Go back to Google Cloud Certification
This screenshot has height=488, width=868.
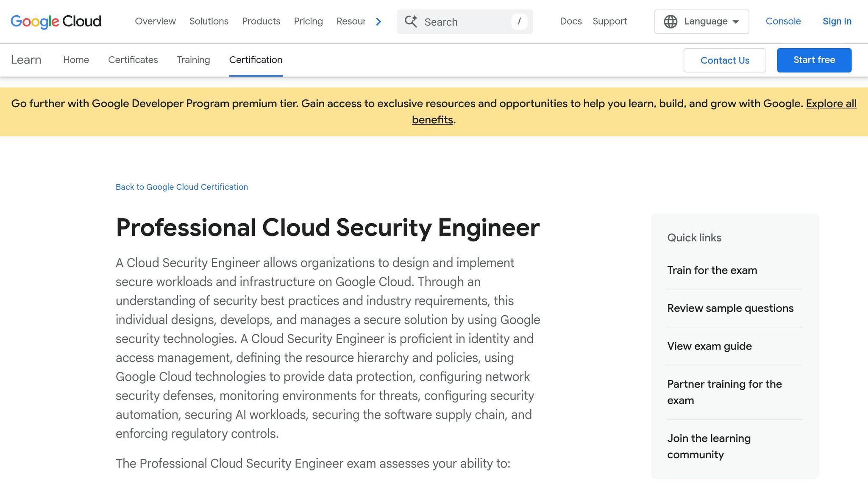182,187
